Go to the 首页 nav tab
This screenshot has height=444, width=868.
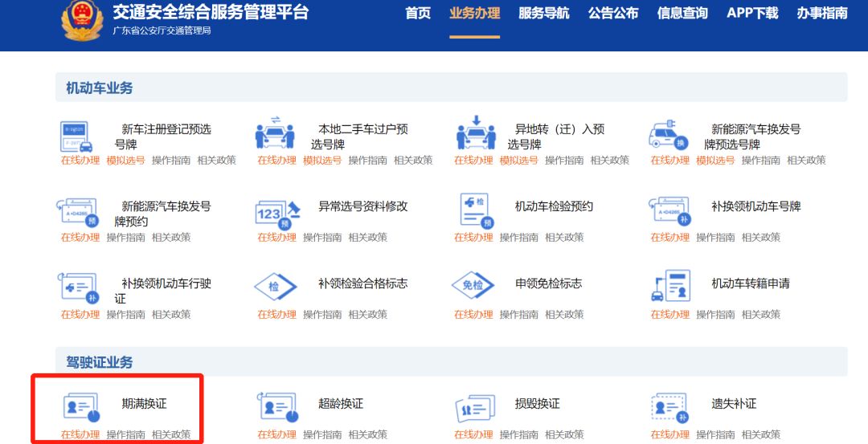coord(418,14)
